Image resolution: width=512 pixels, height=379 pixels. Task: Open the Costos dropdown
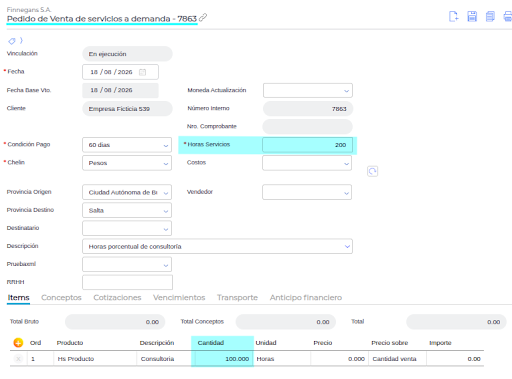point(307,163)
